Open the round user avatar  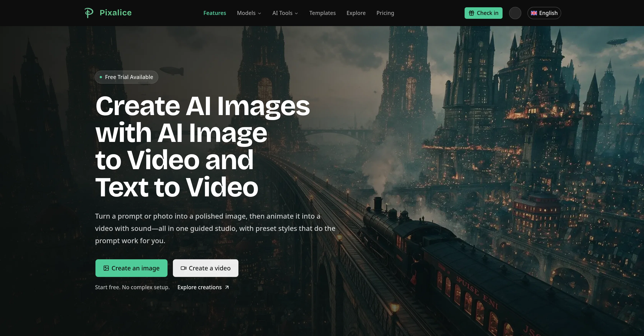coord(515,13)
